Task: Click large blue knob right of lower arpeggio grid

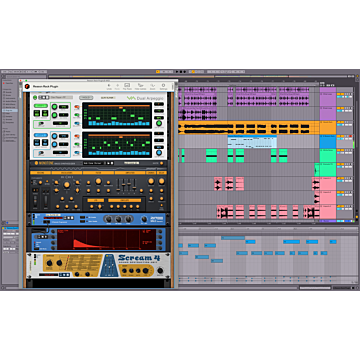Action: [159, 153]
